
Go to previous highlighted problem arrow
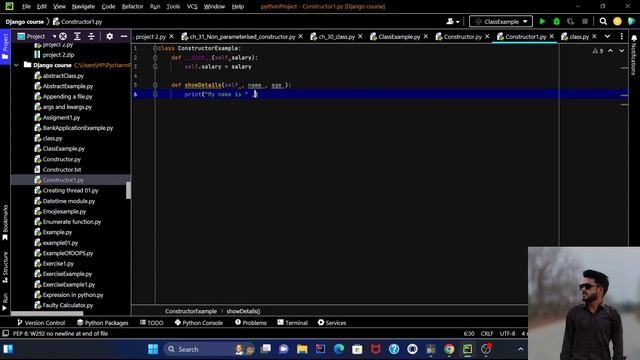click(610, 51)
